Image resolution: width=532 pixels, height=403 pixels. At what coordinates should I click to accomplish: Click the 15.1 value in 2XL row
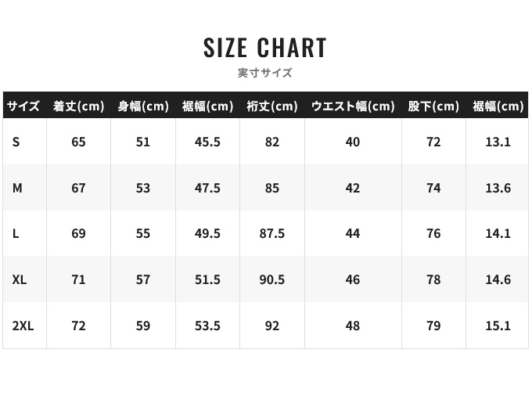pos(498,326)
